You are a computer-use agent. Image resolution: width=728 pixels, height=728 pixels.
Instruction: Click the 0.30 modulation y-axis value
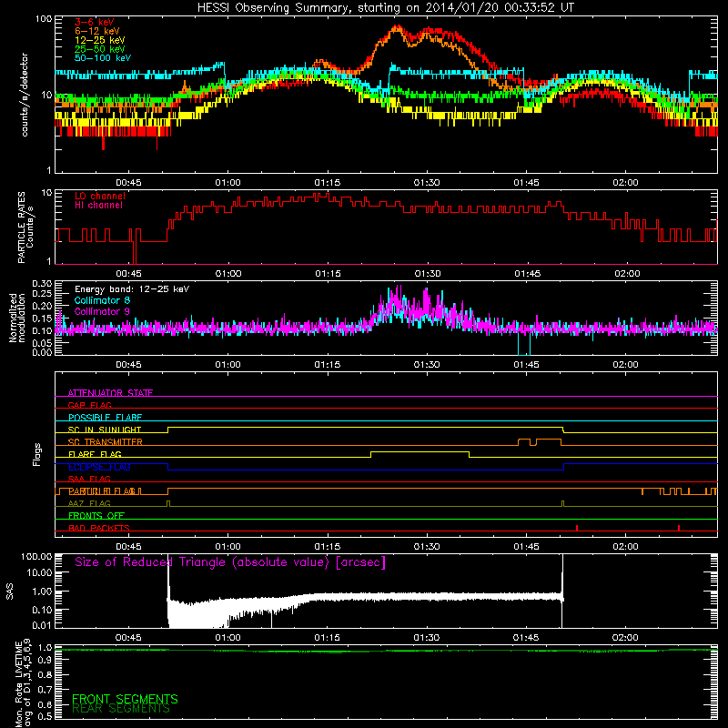pyautogui.click(x=42, y=283)
